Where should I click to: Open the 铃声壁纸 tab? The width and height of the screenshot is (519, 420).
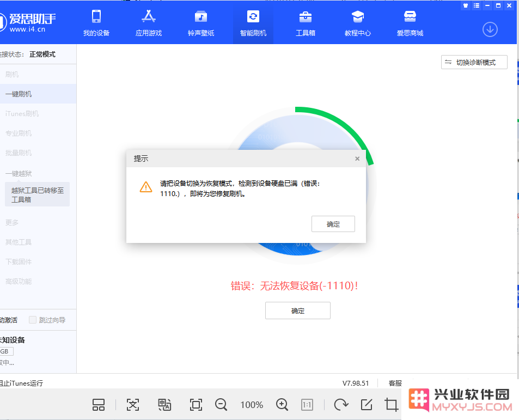pos(201,23)
